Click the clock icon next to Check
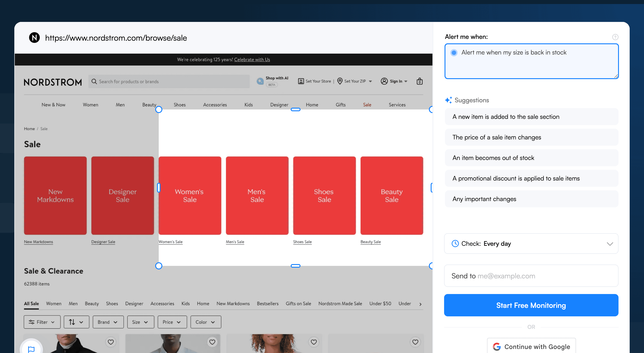The image size is (644, 353). pyautogui.click(x=455, y=244)
